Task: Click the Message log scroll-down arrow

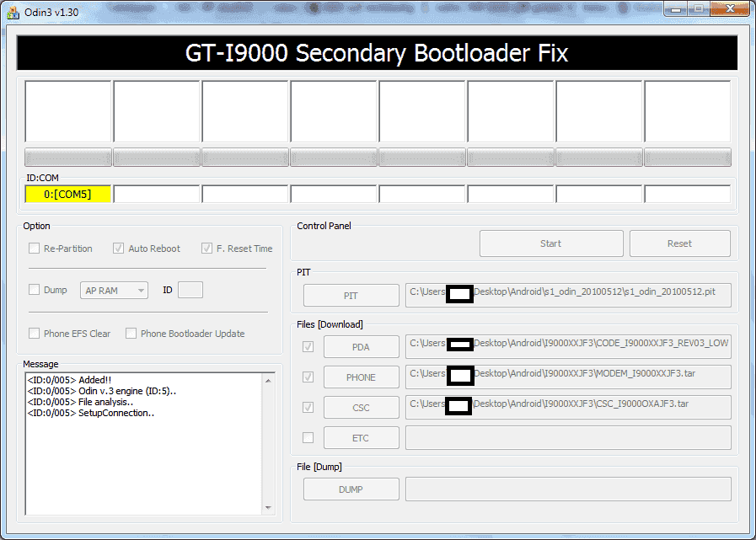Action: click(268, 508)
